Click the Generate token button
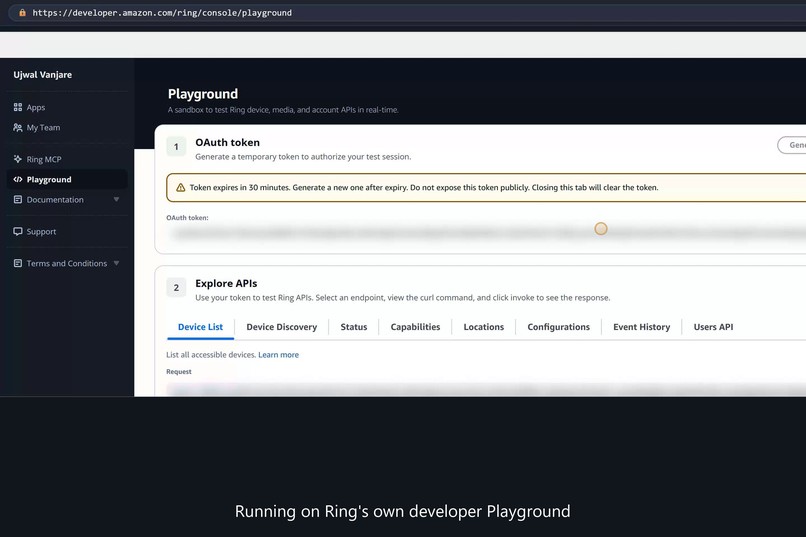The height and width of the screenshot is (537, 806). 792,145
